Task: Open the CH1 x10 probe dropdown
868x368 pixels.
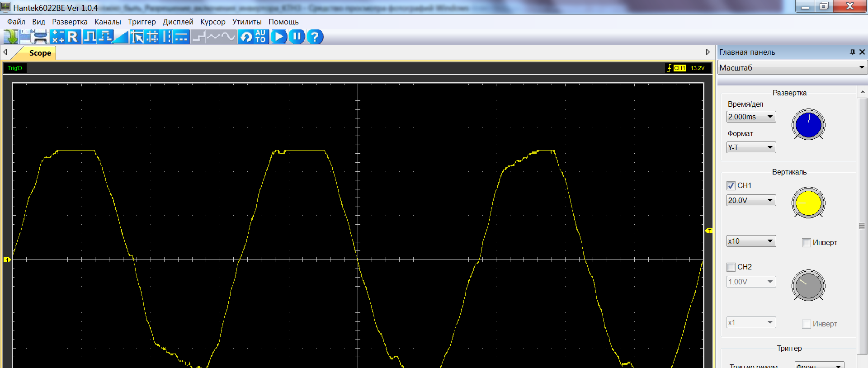Action: point(751,241)
